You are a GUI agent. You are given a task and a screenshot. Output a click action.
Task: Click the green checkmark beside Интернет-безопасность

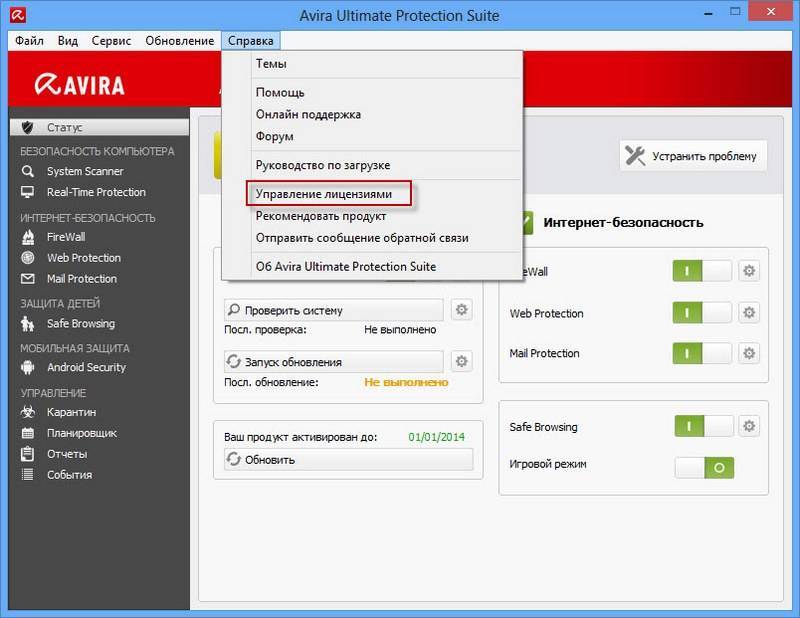coord(528,223)
